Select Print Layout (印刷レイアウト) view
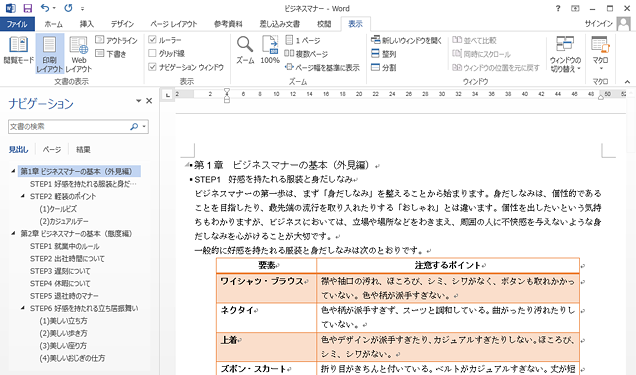The width and height of the screenshot is (636, 375). tap(49, 54)
